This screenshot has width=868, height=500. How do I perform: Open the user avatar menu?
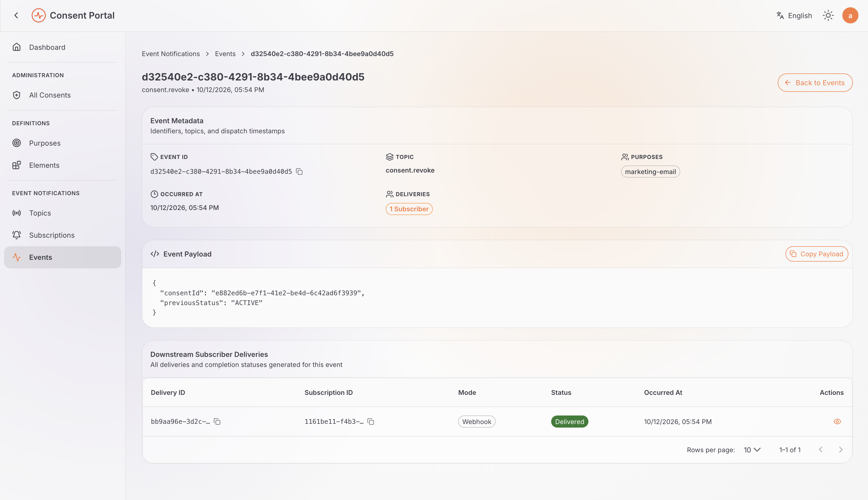850,15
